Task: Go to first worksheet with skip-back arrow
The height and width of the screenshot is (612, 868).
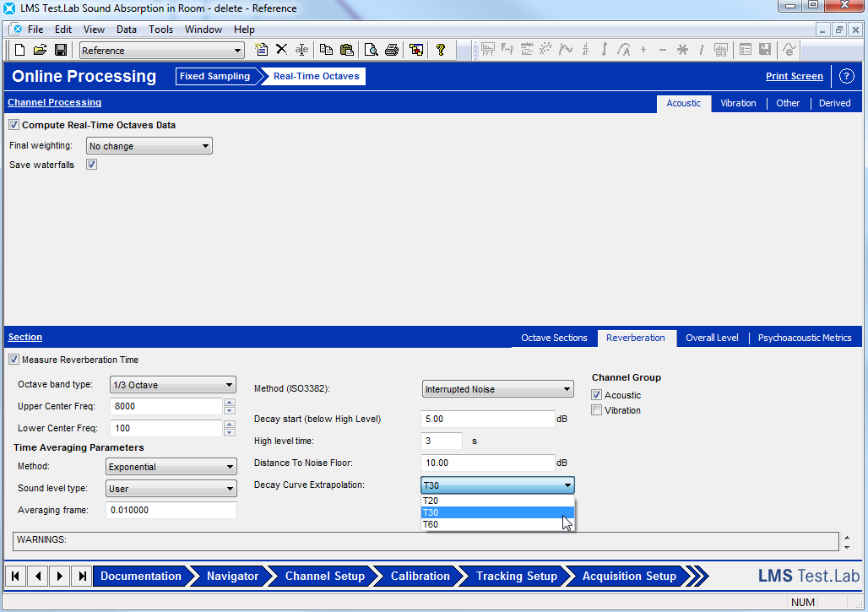Action: [15, 576]
